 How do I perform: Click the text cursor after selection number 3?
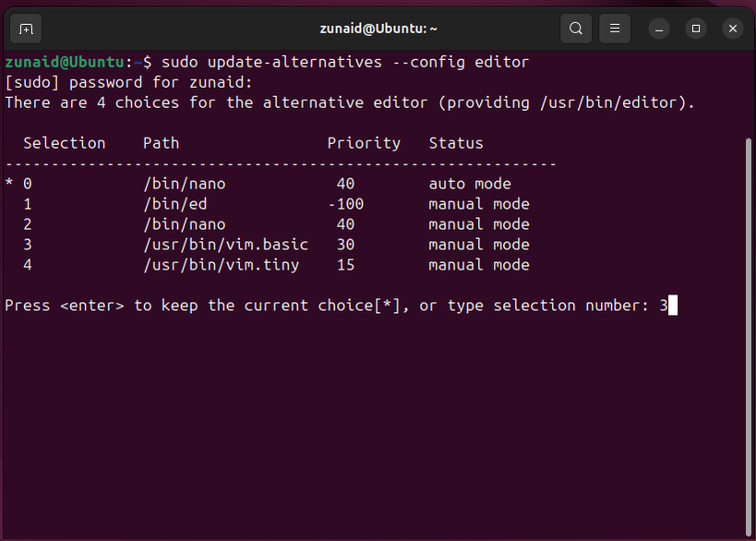[674, 305]
